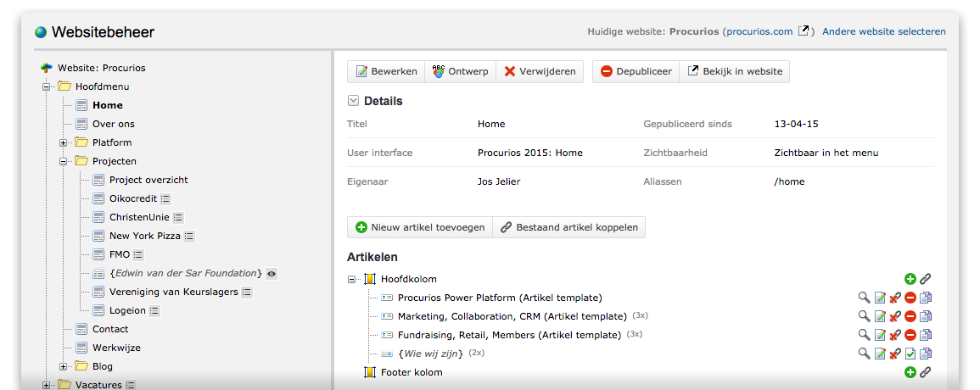Image resolution: width=980 pixels, height=390 pixels.
Task: Open the procurios.com link
Action: point(759,31)
